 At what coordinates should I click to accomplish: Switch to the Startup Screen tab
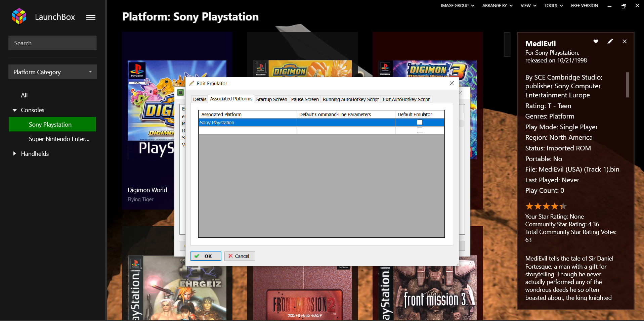[x=271, y=99]
